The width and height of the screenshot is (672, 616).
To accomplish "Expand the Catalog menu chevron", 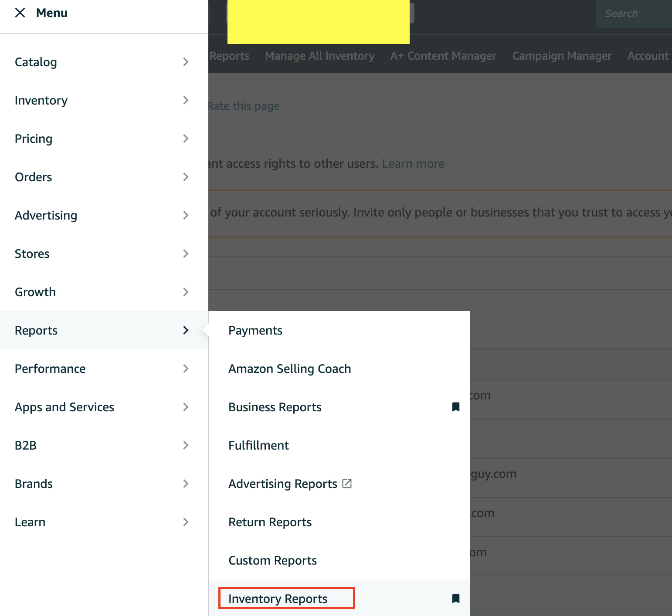I will pyautogui.click(x=186, y=62).
